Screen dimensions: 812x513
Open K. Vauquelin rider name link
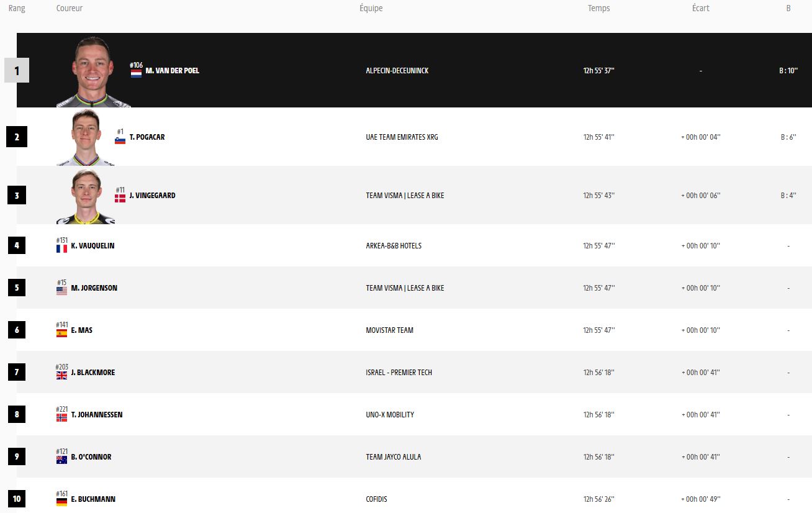[x=92, y=246]
